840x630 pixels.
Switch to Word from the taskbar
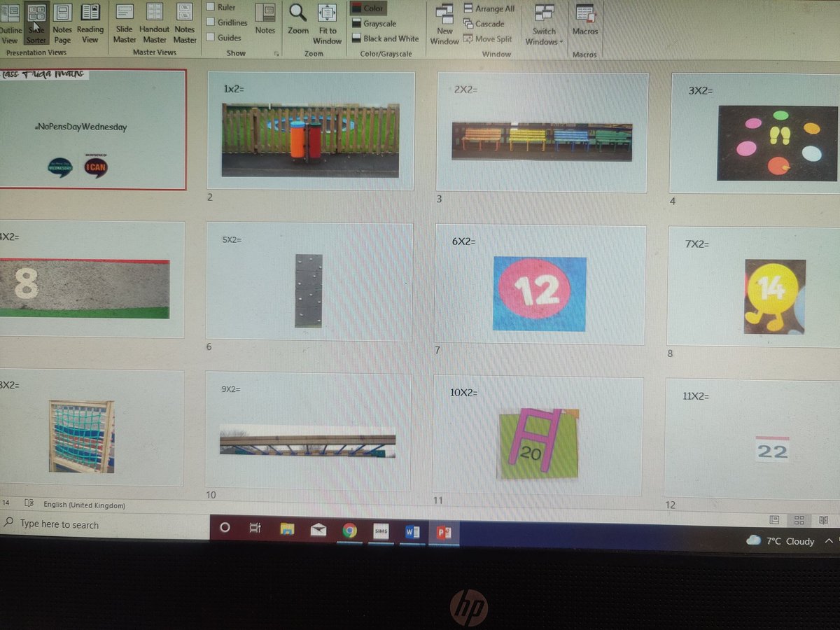point(412,533)
